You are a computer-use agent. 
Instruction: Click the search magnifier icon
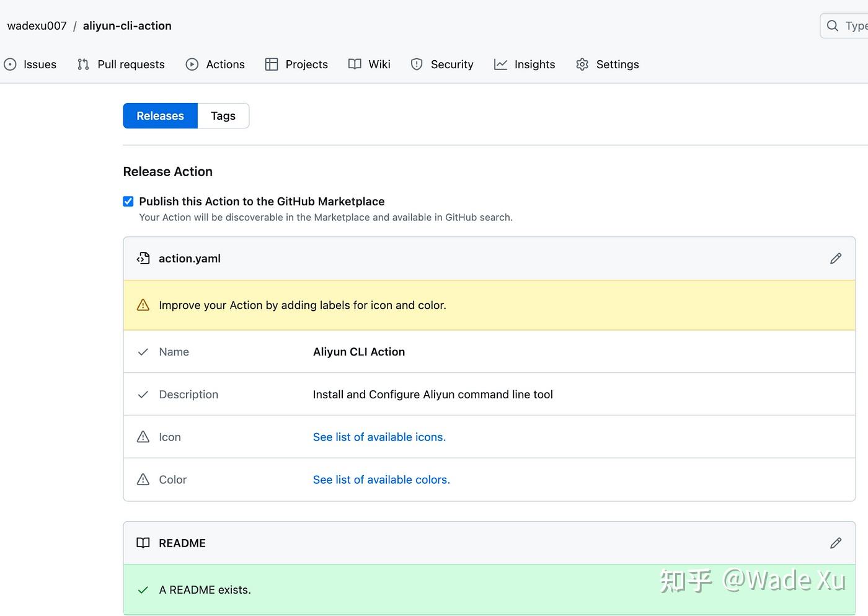tap(832, 25)
